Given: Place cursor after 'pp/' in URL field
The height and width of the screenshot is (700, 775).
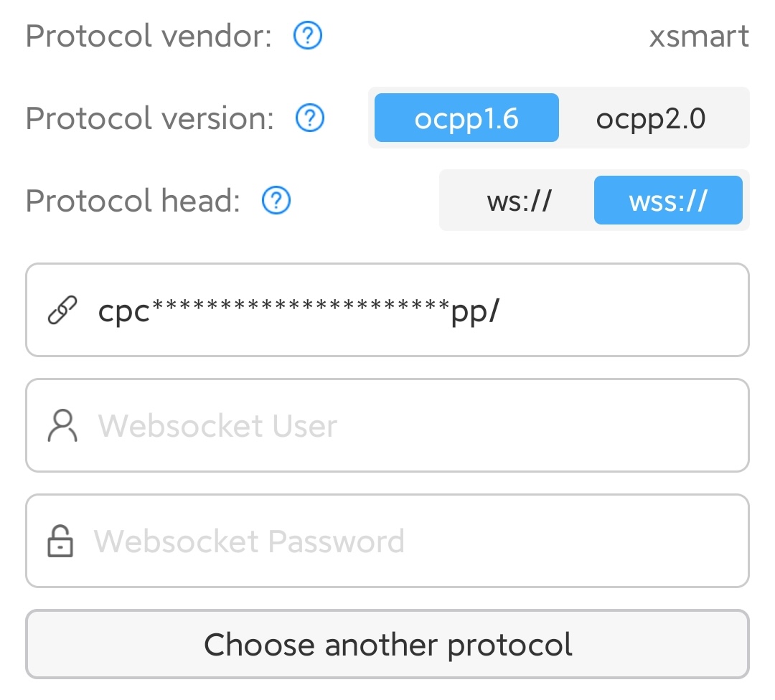Looking at the screenshot, I should [x=501, y=311].
